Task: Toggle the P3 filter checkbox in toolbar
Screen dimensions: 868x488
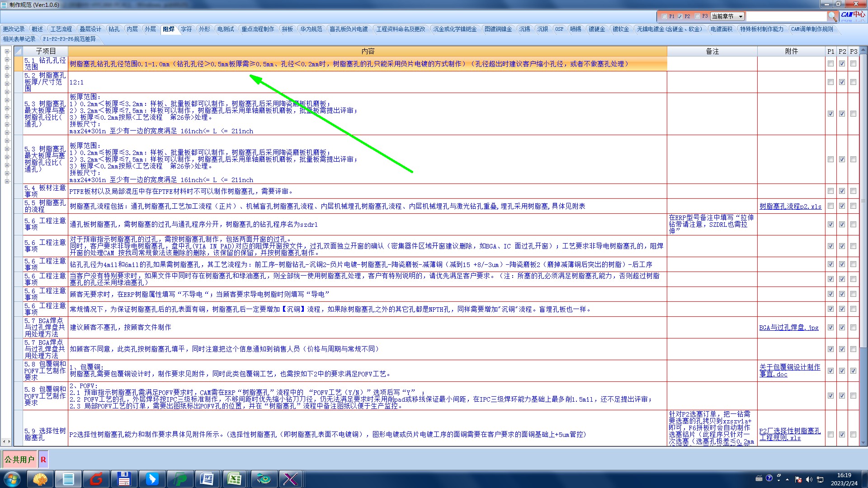Action: coord(697,16)
